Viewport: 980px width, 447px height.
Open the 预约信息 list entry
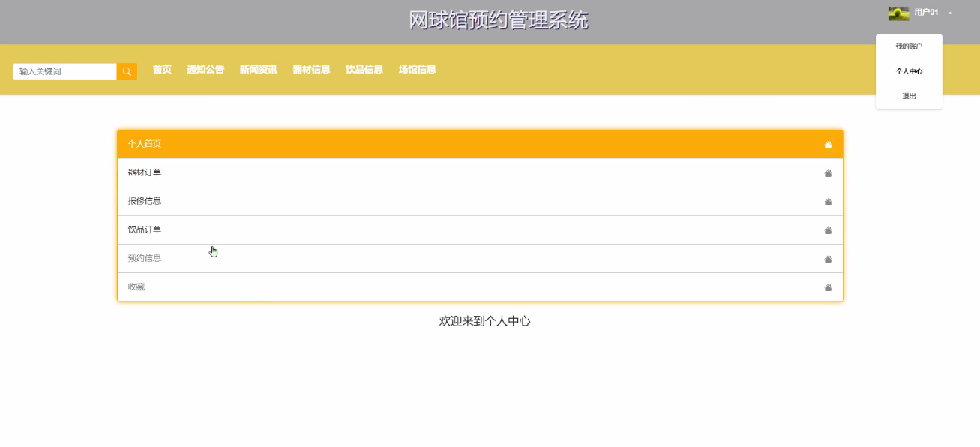480,258
